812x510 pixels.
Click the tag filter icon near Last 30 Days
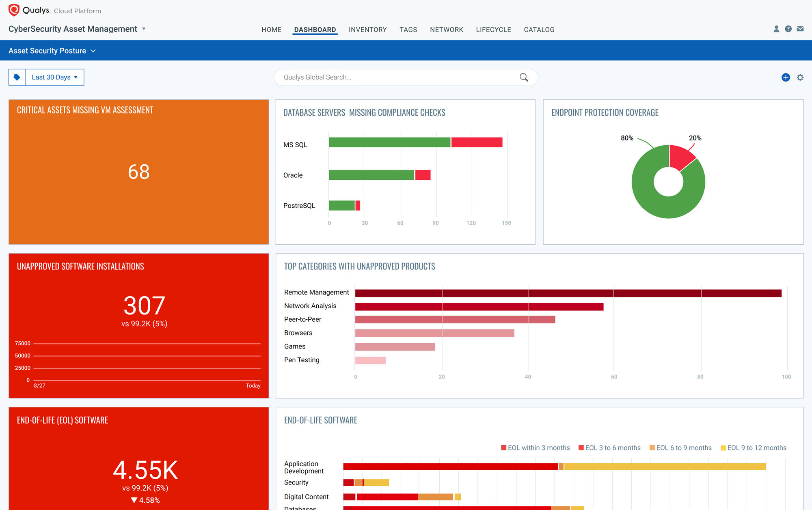(x=17, y=77)
